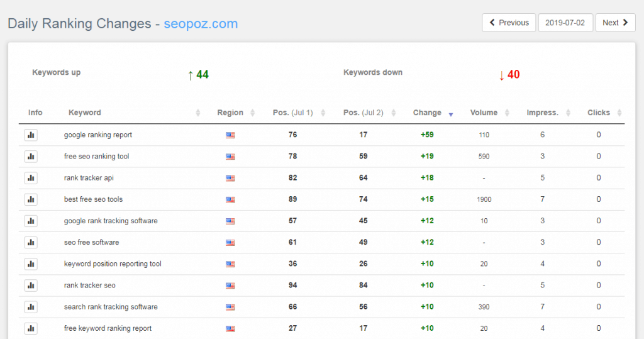Screen dimensions: 644x339
Task: Select keyword rank tracker api
Action: pyautogui.click(x=89, y=178)
